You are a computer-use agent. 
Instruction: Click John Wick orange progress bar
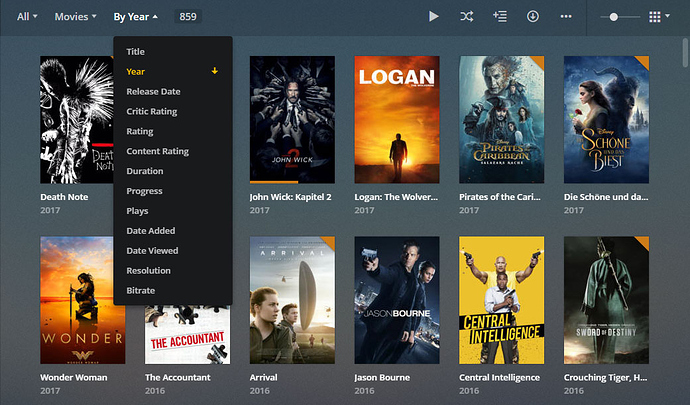274,182
